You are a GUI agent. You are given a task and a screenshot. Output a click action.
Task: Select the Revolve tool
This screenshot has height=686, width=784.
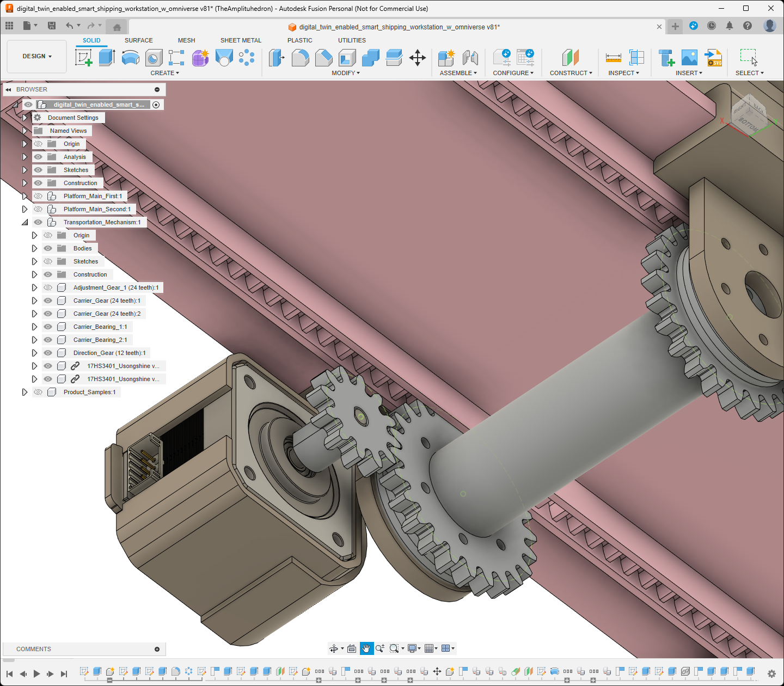130,57
